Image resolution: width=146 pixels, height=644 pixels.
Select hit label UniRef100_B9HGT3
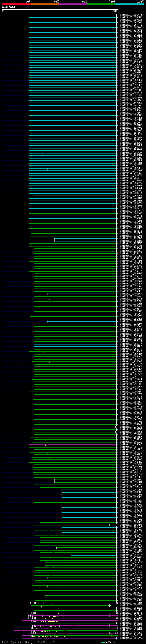[131, 605]
